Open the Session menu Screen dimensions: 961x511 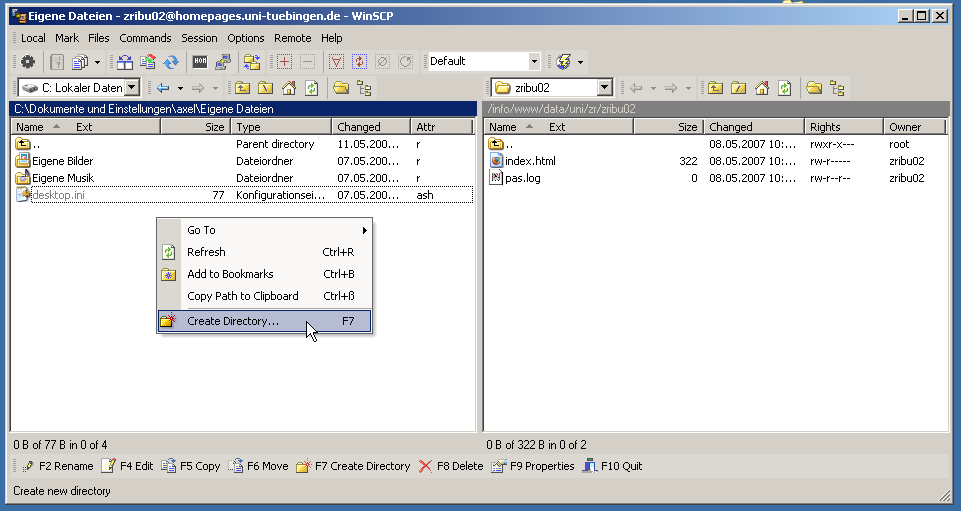[x=199, y=38]
